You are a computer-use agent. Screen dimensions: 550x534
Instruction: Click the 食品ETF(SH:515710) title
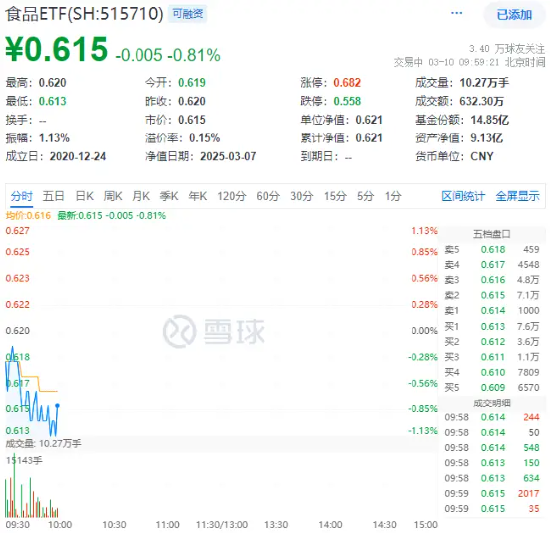84,14
